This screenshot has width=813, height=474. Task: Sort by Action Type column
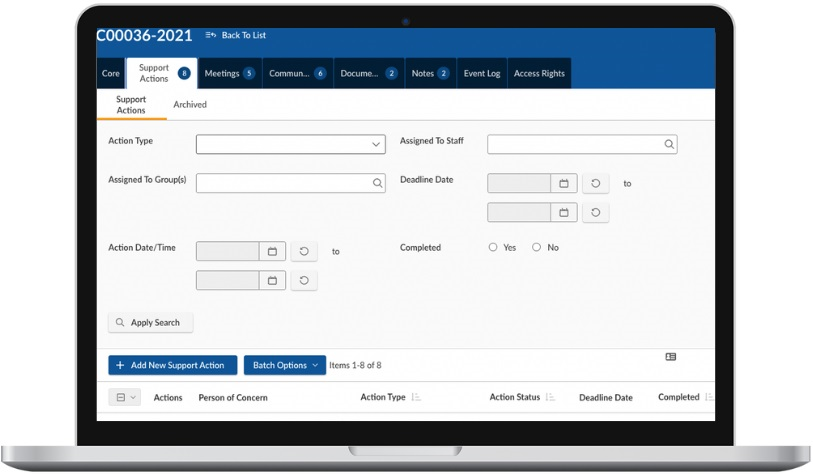(x=416, y=398)
